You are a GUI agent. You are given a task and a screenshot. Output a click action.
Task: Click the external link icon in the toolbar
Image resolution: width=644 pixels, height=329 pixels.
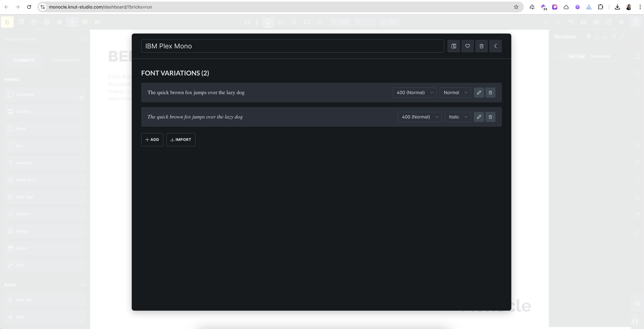pos(609,22)
